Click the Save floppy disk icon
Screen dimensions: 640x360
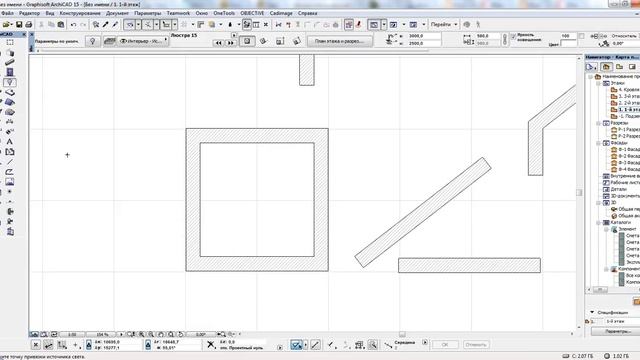(19, 24)
